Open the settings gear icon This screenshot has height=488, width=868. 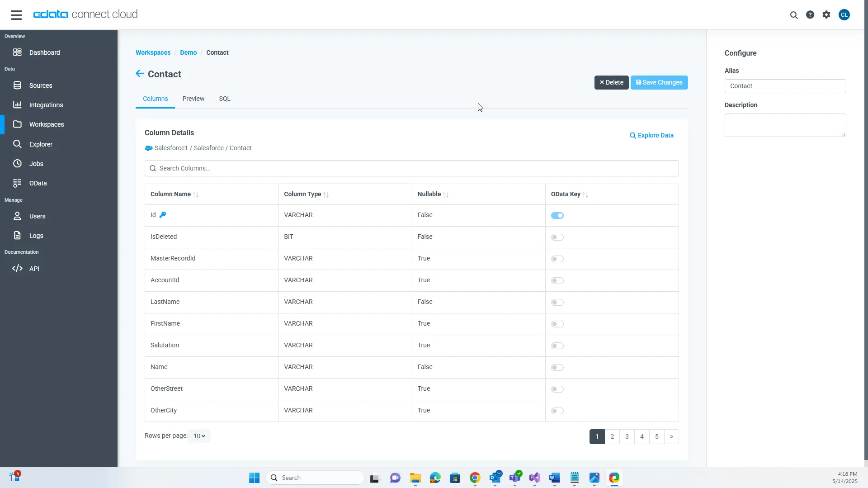point(826,15)
